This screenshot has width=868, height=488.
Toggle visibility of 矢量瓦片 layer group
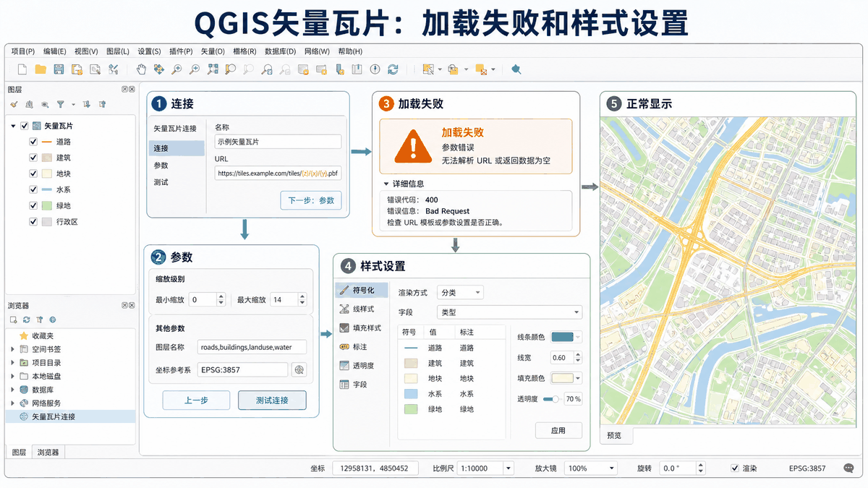25,126
